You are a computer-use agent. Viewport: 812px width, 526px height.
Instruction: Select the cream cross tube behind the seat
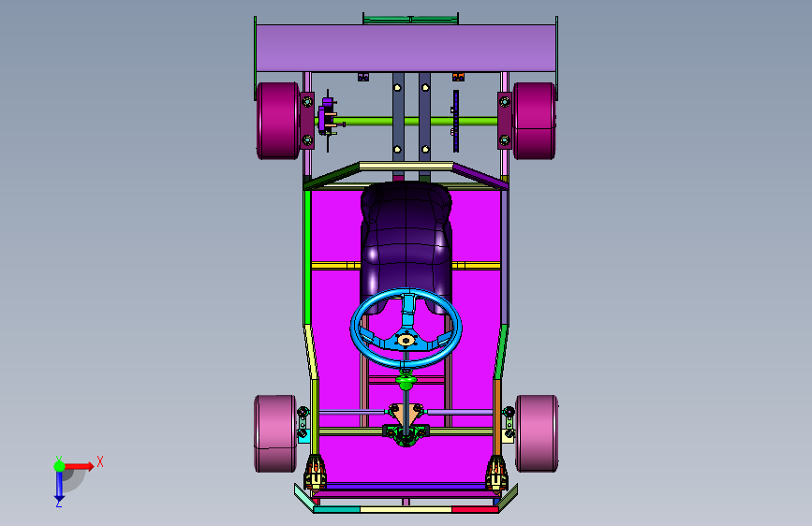point(406,167)
